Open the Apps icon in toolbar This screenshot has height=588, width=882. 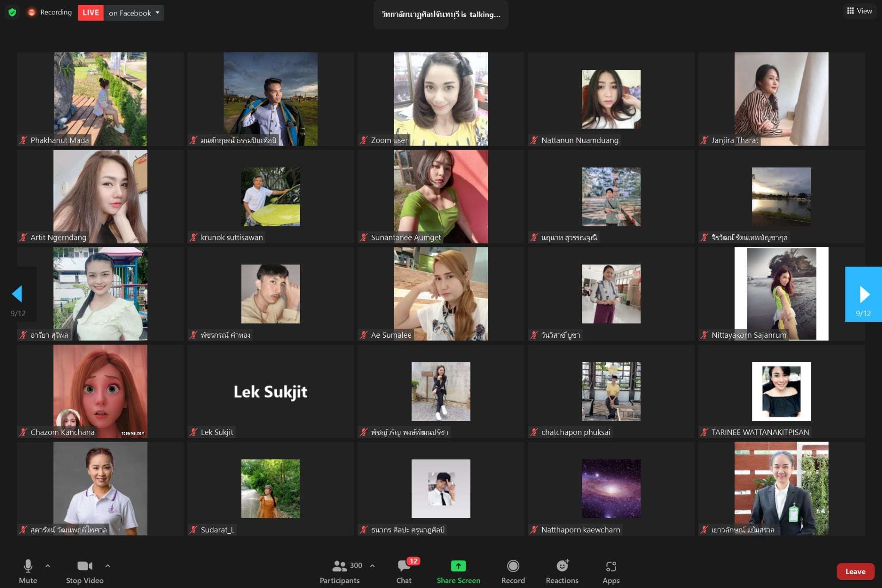(x=611, y=566)
